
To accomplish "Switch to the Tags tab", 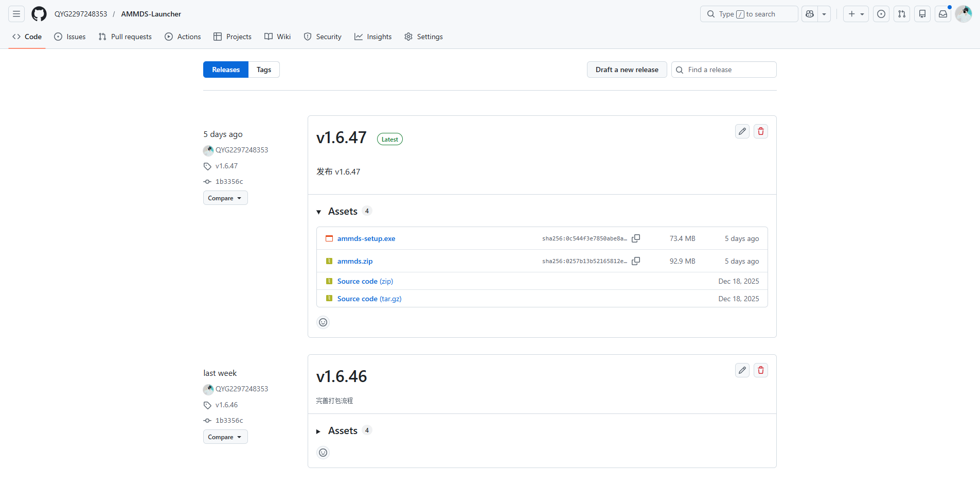I will pyautogui.click(x=263, y=70).
